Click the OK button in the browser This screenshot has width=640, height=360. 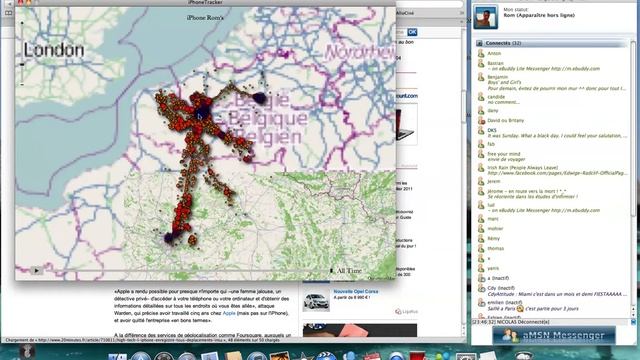[x=412, y=32]
